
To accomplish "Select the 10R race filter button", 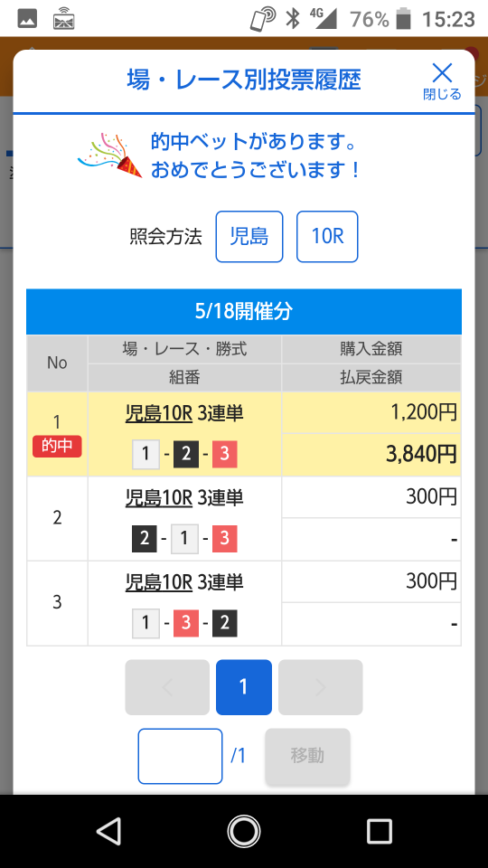I will tap(327, 236).
